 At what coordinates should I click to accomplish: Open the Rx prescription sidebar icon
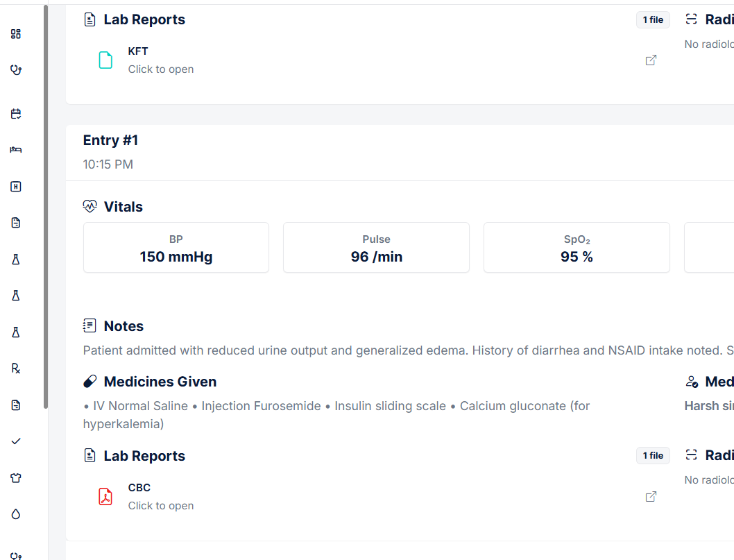point(16,368)
